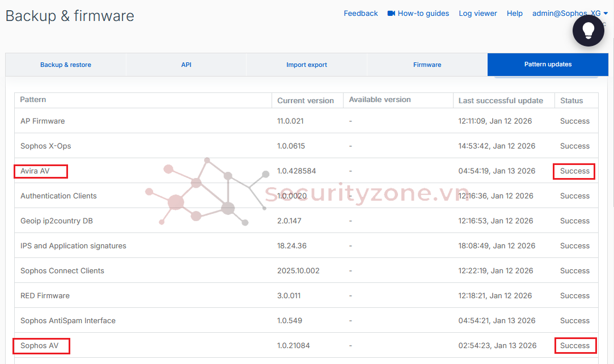Click the Help link

[x=514, y=13]
